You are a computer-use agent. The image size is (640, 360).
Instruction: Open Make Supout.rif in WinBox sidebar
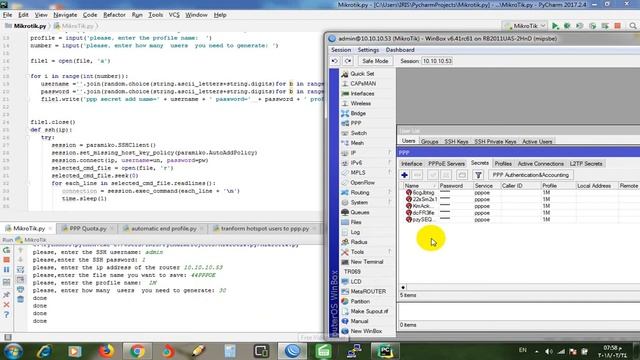[369, 311]
